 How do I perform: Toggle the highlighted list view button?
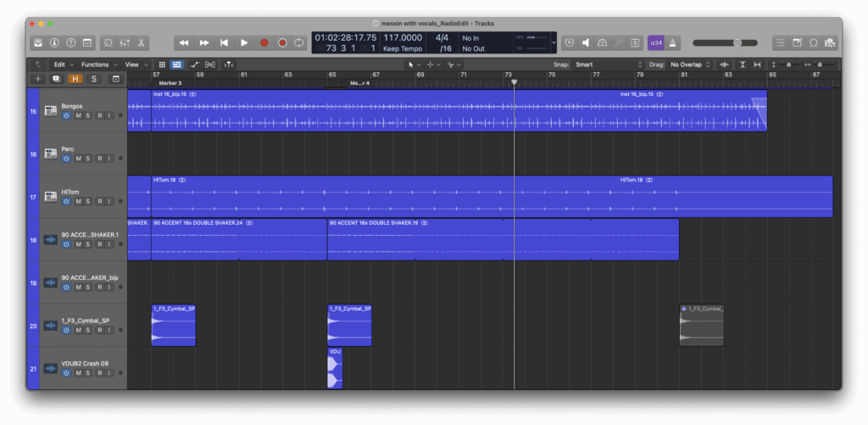click(176, 64)
